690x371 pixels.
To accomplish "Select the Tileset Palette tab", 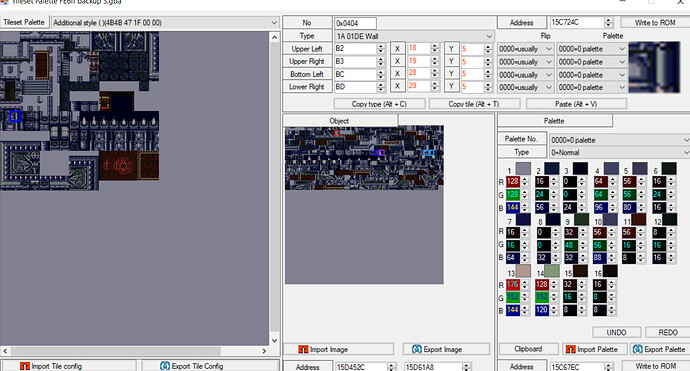I will (x=24, y=22).
